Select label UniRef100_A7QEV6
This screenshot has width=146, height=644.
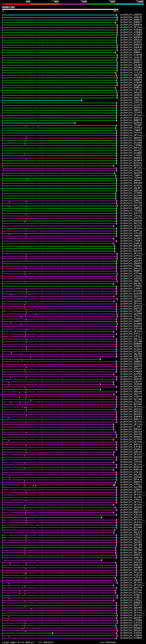pyautogui.click(x=131, y=636)
